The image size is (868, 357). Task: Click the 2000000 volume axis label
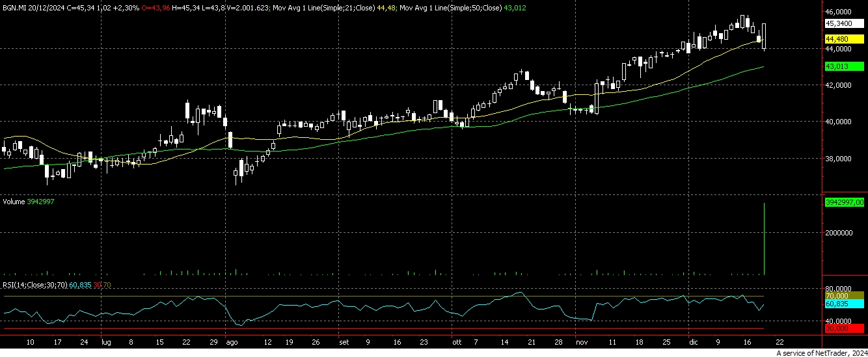pos(838,232)
